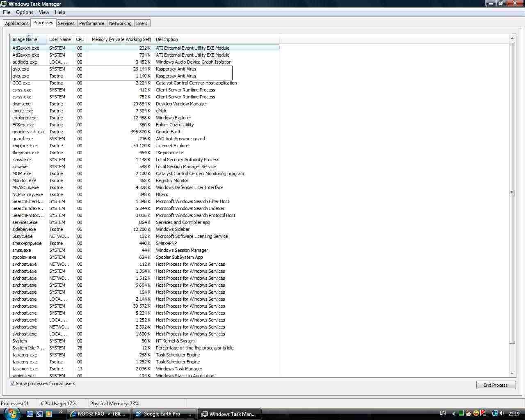The width and height of the screenshot is (525, 420).
Task: Select the Processes tab
Action: tap(43, 23)
